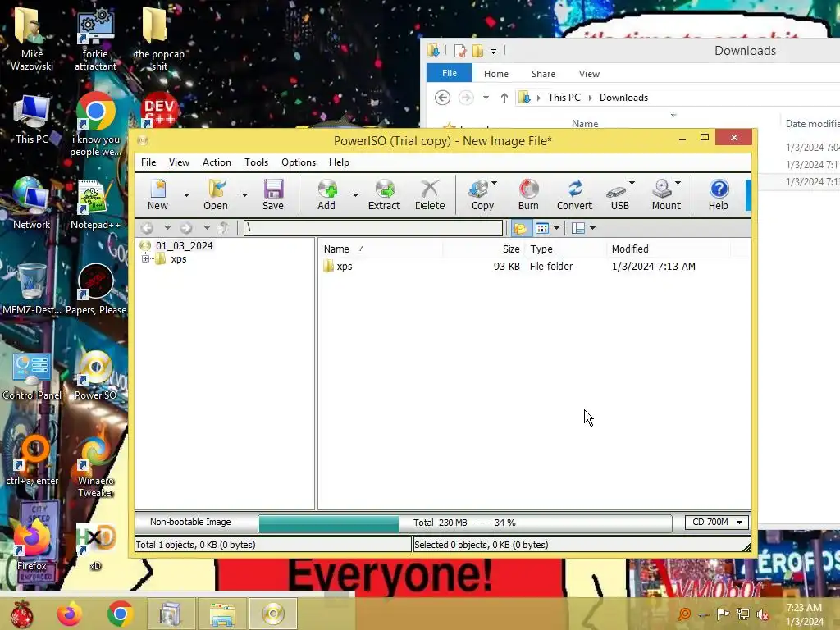Go forward using PowerISO navigation arrow

point(186,228)
